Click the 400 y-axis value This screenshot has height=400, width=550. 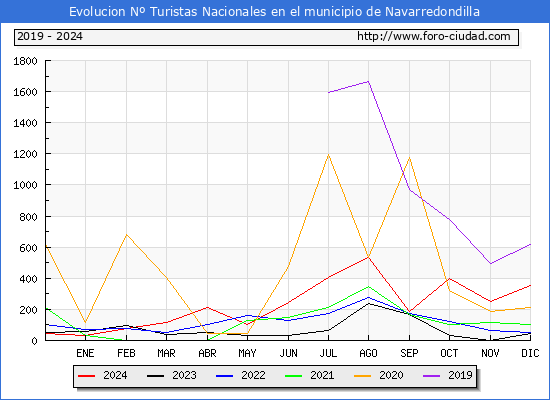(28, 279)
